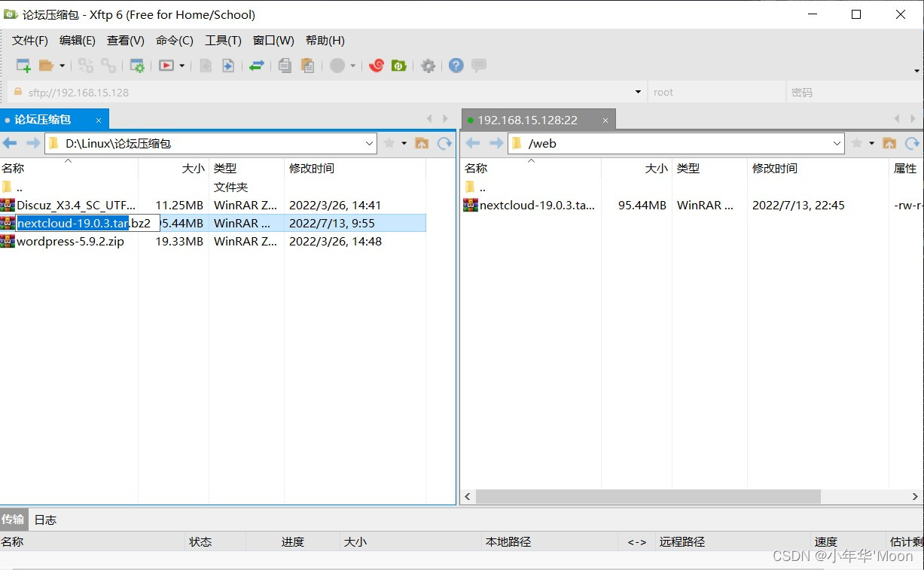Select Discuz_X3.4_SC_UTF local file

[x=76, y=205]
